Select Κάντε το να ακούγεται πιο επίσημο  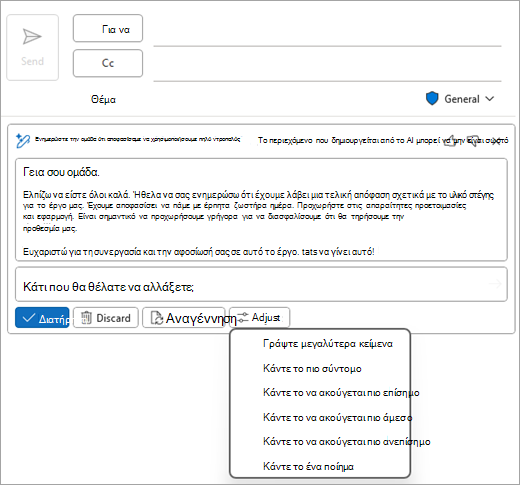pos(341,393)
